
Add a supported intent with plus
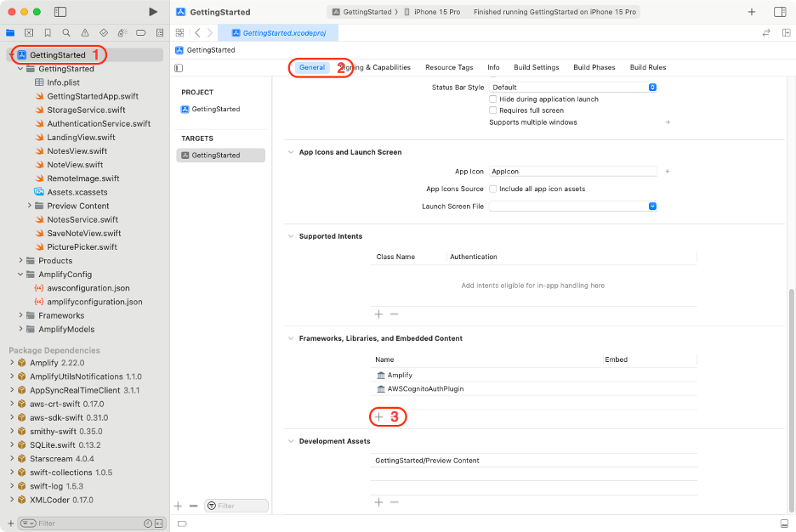[x=378, y=314]
